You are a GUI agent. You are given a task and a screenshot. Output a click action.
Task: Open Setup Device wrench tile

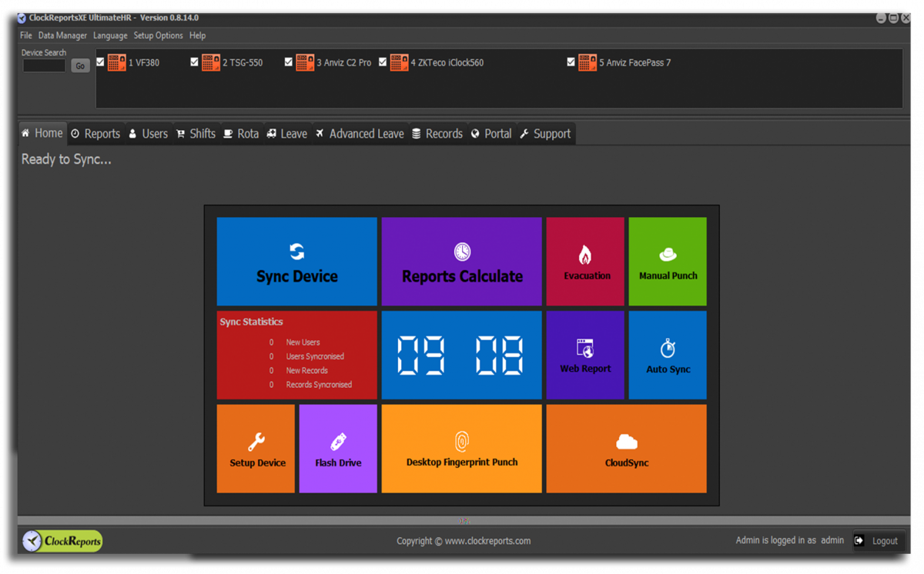(x=256, y=449)
